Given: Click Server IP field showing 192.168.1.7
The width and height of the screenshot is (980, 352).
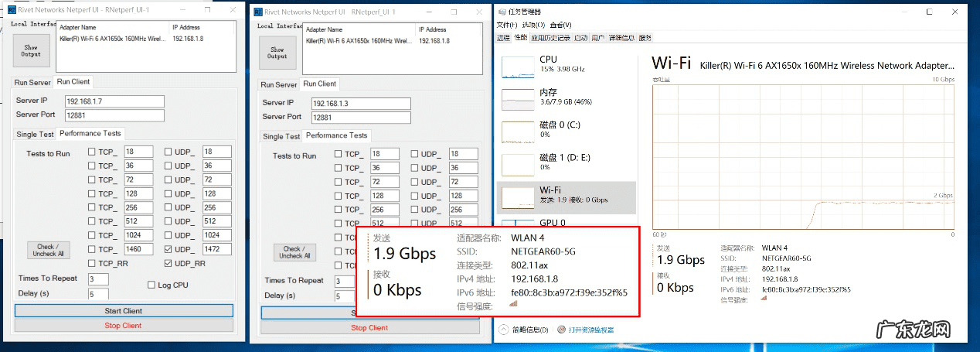Looking at the screenshot, I should (114, 101).
